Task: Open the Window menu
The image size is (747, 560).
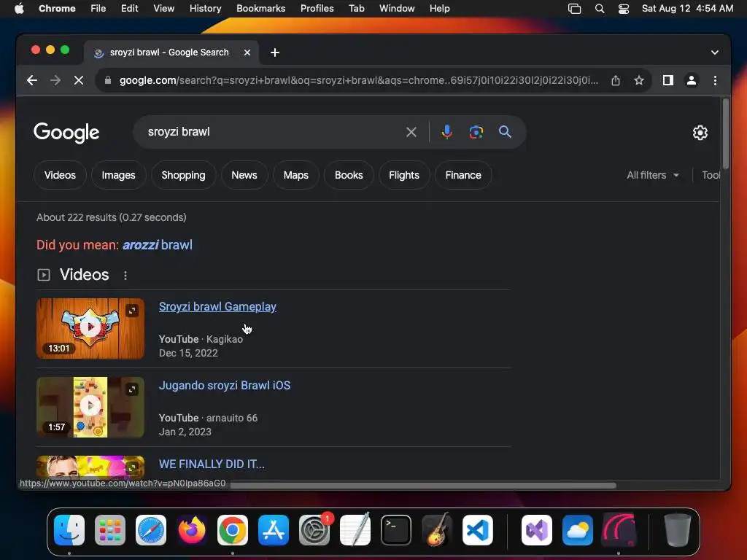Action: pos(397,9)
